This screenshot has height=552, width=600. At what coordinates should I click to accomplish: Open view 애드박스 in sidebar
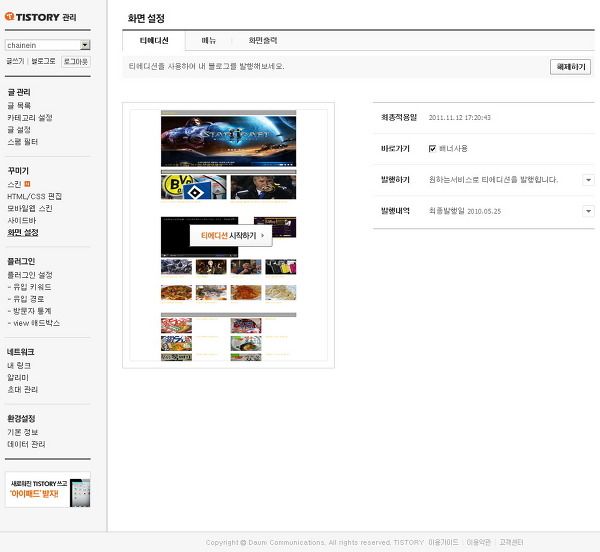[34, 323]
